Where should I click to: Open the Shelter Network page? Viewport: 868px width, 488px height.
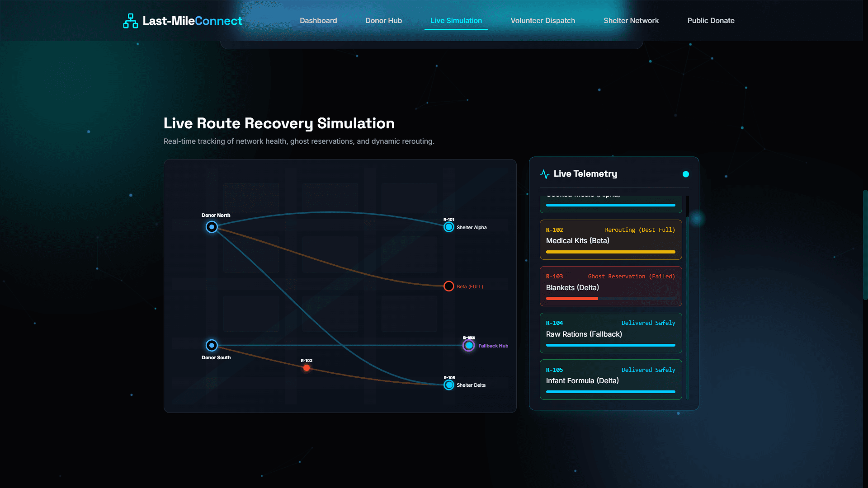[631, 21]
